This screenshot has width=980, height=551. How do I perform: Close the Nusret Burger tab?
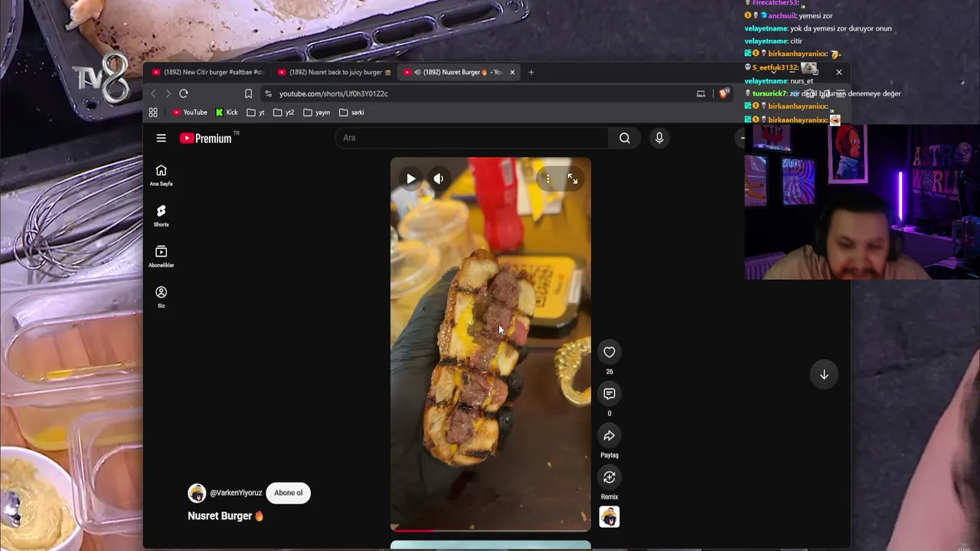(x=512, y=72)
